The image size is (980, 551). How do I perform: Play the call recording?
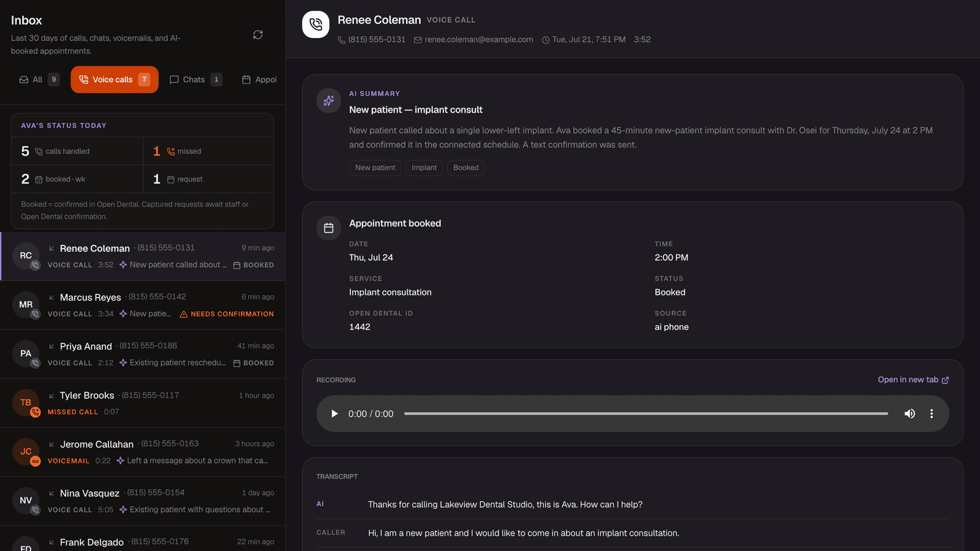[x=334, y=414]
